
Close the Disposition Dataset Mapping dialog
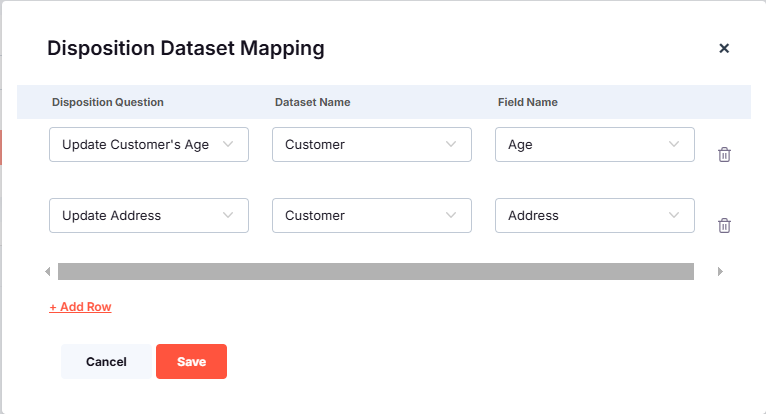724,48
